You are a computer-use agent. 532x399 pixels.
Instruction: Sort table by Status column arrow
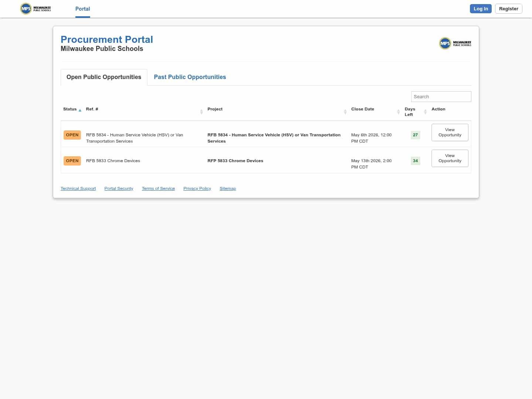tap(80, 110)
